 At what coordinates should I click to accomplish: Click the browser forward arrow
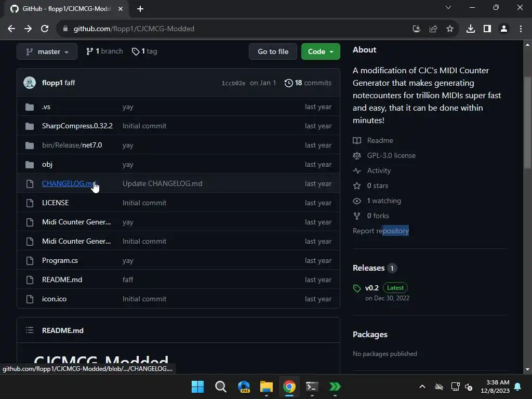28,29
